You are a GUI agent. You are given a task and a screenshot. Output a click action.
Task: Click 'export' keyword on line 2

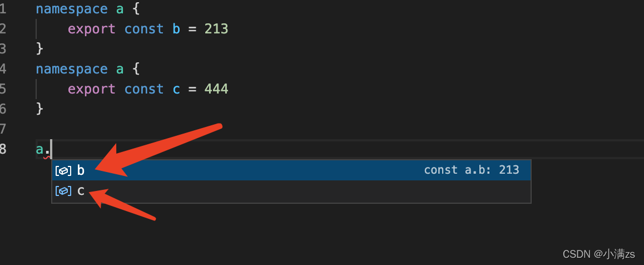click(92, 30)
